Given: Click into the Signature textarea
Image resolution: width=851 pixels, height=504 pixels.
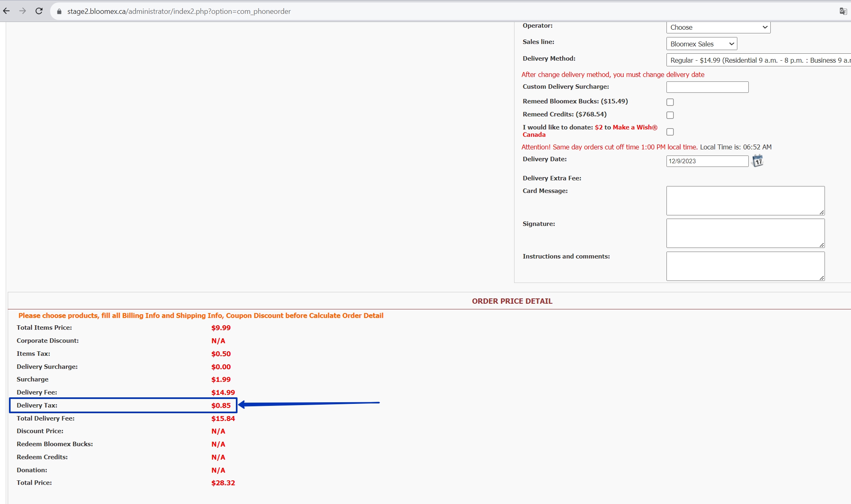Looking at the screenshot, I should tap(745, 233).
